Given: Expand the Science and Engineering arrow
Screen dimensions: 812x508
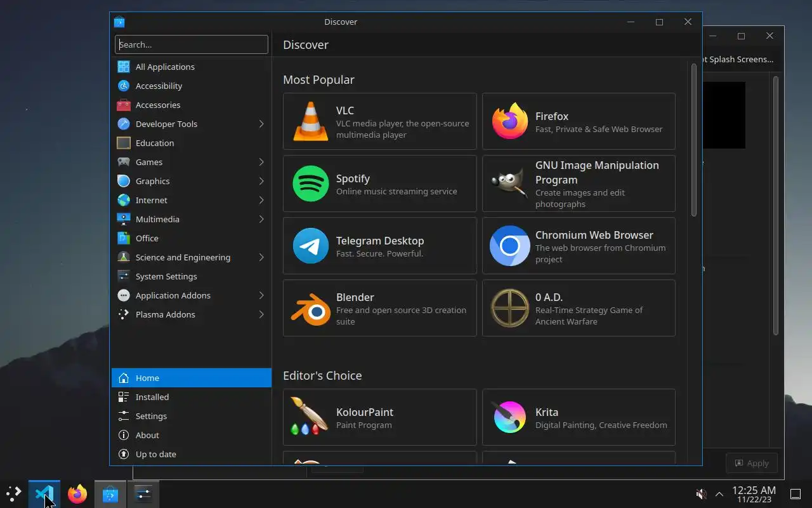Looking at the screenshot, I should coord(261,257).
